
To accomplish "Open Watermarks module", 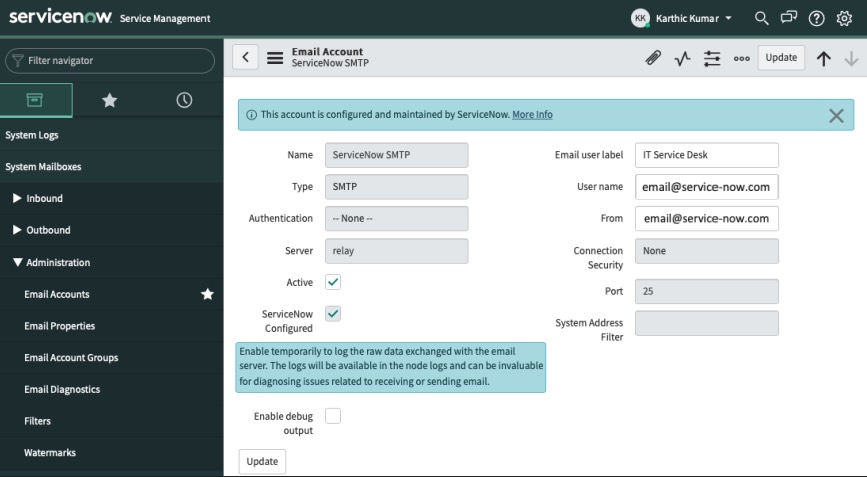I will 50,452.
